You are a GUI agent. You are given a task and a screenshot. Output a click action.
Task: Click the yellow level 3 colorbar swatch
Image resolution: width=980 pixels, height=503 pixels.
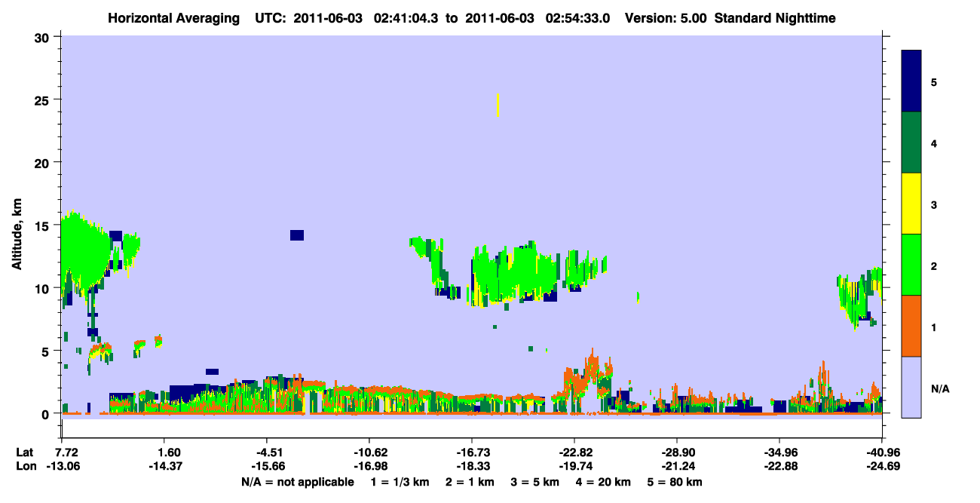coord(911,204)
